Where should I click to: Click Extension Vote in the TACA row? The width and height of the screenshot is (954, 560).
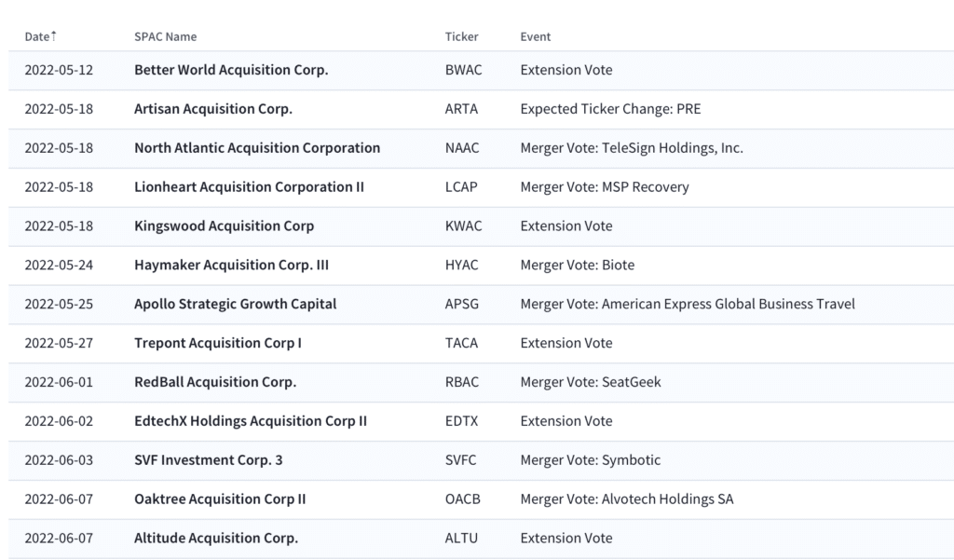tap(566, 343)
